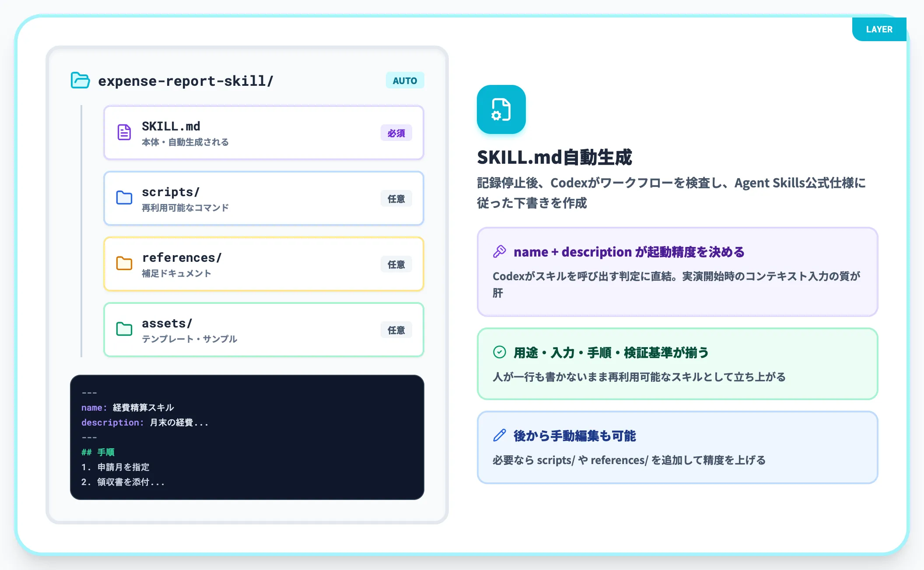Click the subtitle 本体・自動生成される

(185, 142)
